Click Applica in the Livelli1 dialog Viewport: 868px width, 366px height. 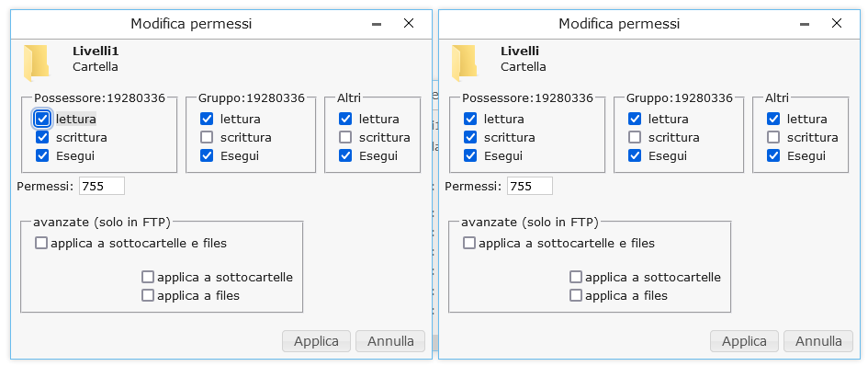(x=317, y=341)
